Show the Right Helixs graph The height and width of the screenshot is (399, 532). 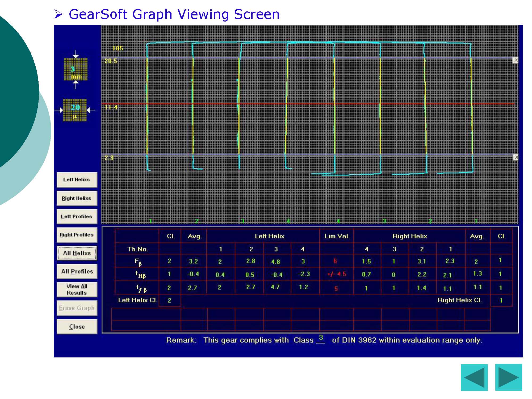(x=77, y=198)
